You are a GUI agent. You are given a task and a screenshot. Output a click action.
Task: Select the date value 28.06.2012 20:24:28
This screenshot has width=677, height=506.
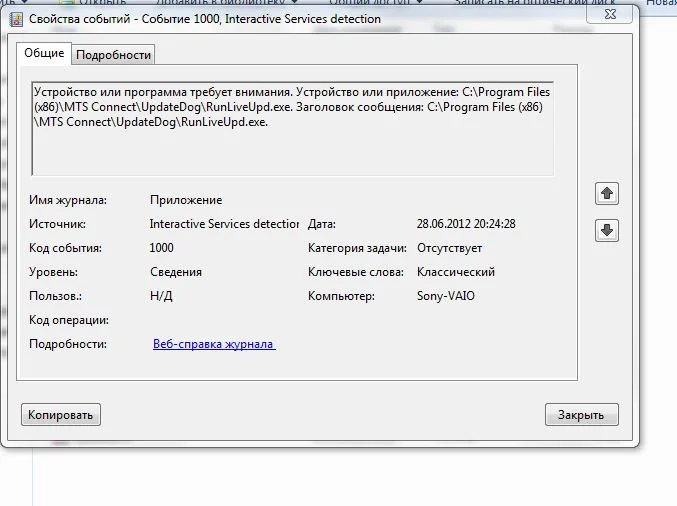pos(466,224)
